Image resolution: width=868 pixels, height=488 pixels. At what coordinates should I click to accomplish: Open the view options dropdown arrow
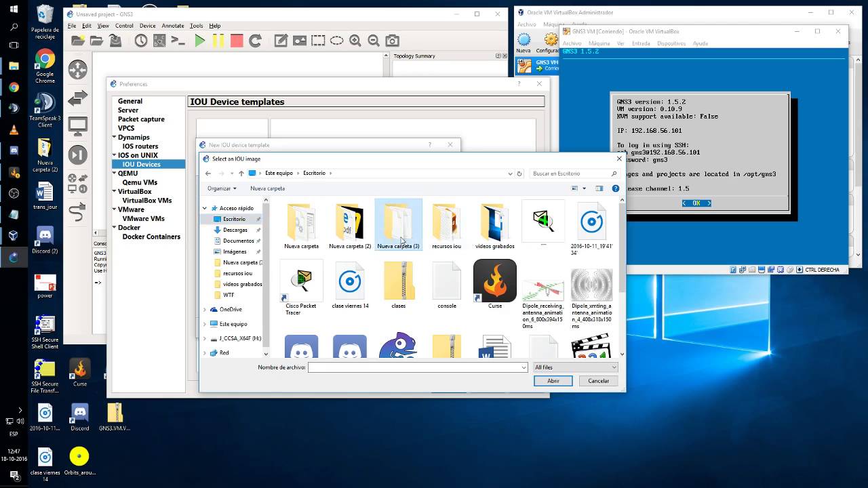coord(584,188)
